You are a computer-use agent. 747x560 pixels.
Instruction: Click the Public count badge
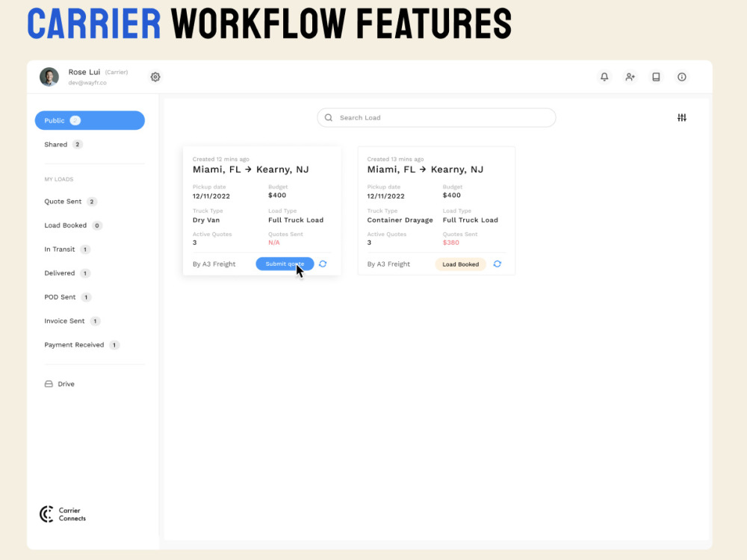75,120
